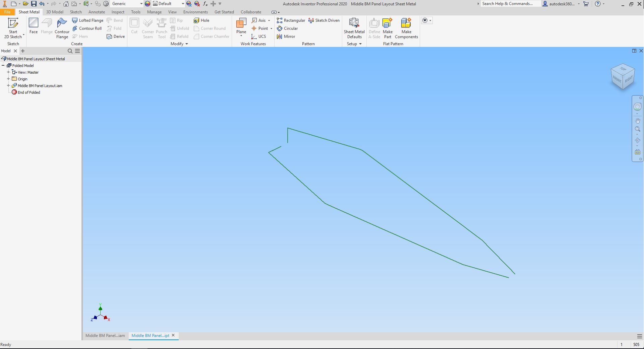Switch to the 3D Model ribbon tab
Screen dimensions: 644x349
[55, 12]
